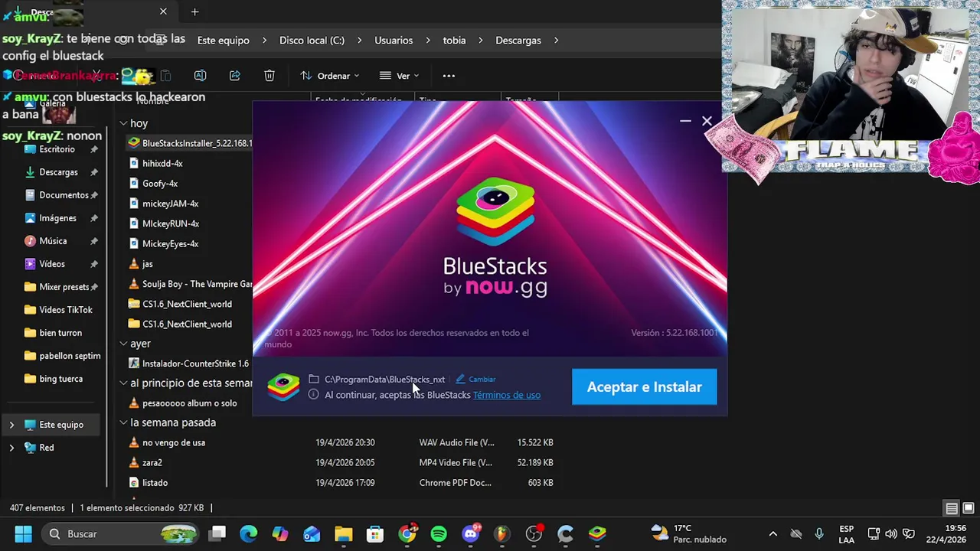Open Vídeos in the navigation pane

coord(52,264)
